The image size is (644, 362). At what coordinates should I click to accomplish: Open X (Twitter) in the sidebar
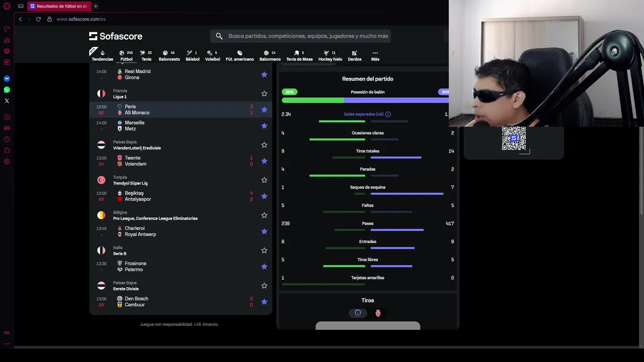point(7,101)
